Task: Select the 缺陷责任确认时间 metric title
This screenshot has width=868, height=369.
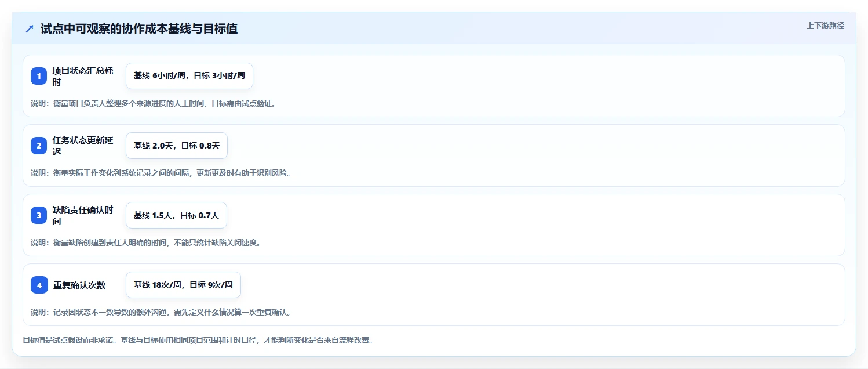Action: (83, 215)
